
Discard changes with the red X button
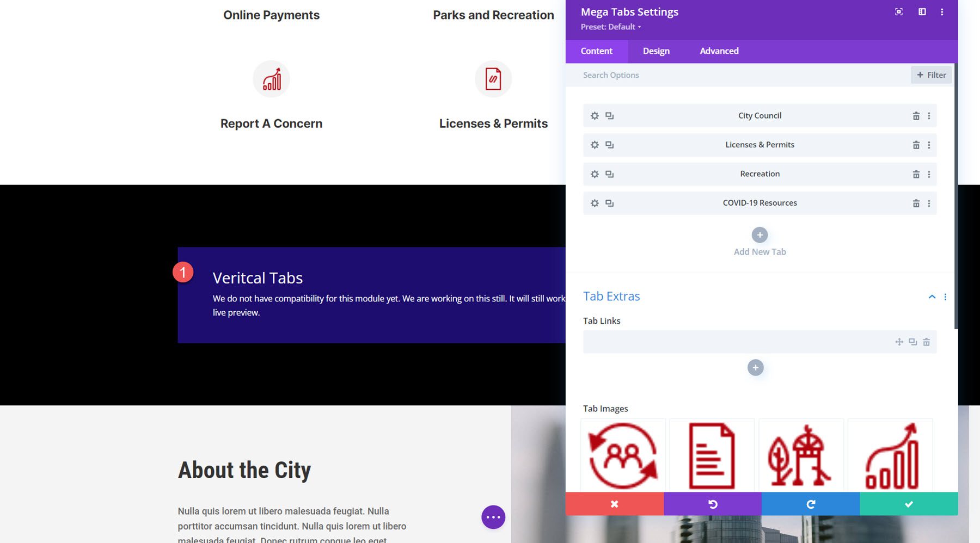pos(615,504)
